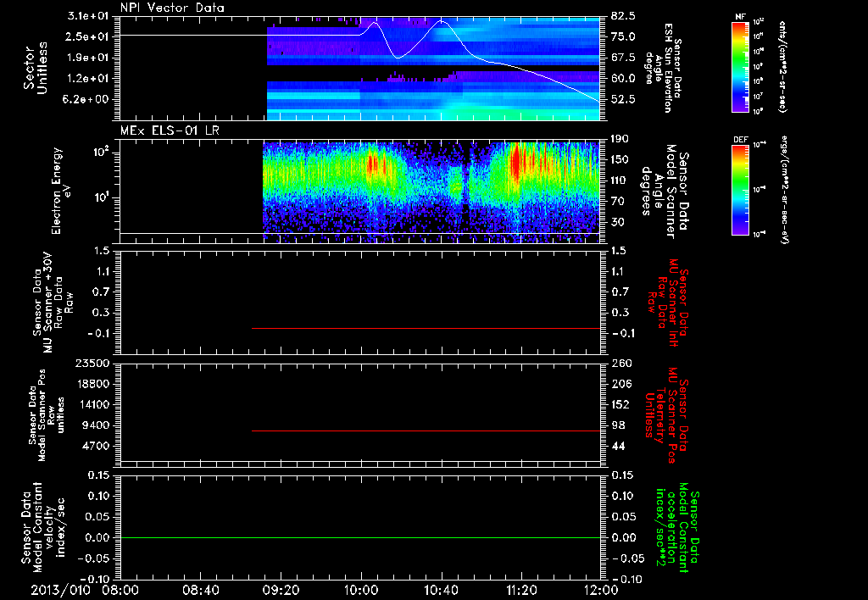868x600 pixels.
Task: Select the "67.5" elevation tick value
Action: 623,58
